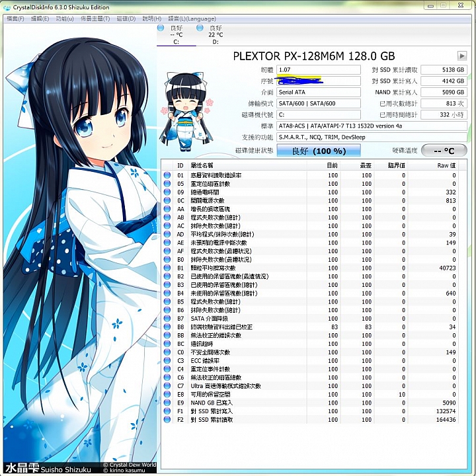Click the raw value 40723 in row B1
476x476 pixels.
tap(447, 268)
